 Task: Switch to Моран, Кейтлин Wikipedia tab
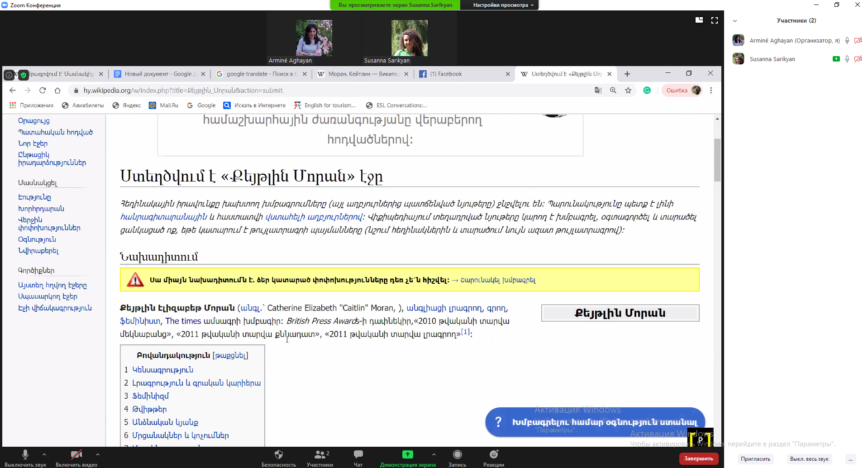point(362,74)
